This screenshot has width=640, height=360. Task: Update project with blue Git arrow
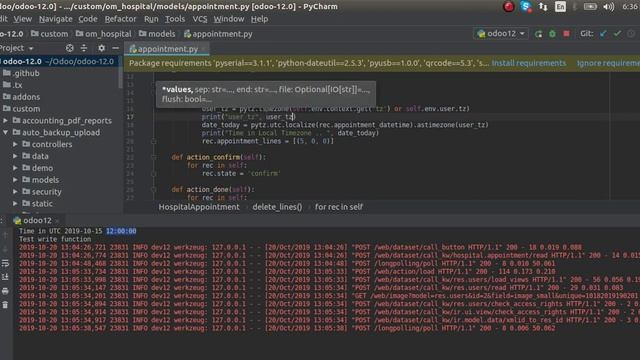pyautogui.click(x=603, y=34)
